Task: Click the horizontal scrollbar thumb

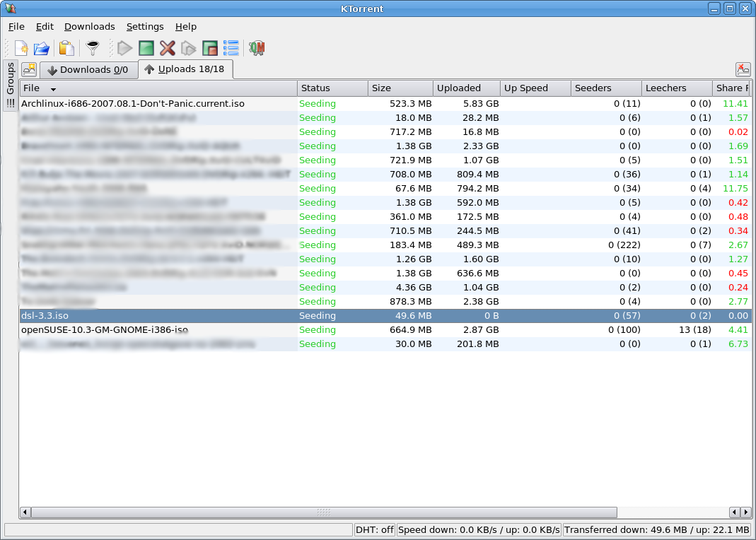Action: click(324, 512)
